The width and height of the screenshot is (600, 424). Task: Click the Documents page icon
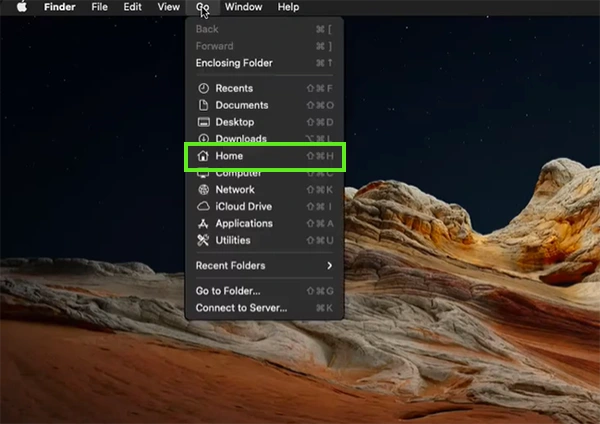pyautogui.click(x=203, y=105)
